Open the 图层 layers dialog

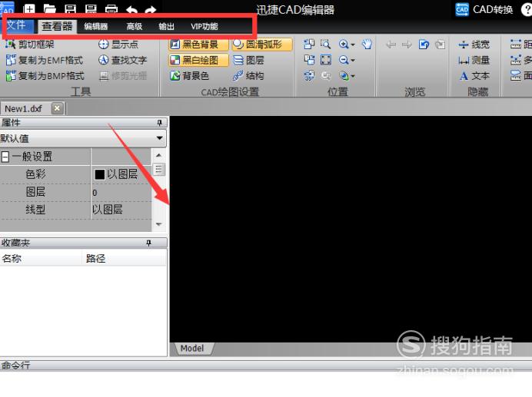click(248, 60)
